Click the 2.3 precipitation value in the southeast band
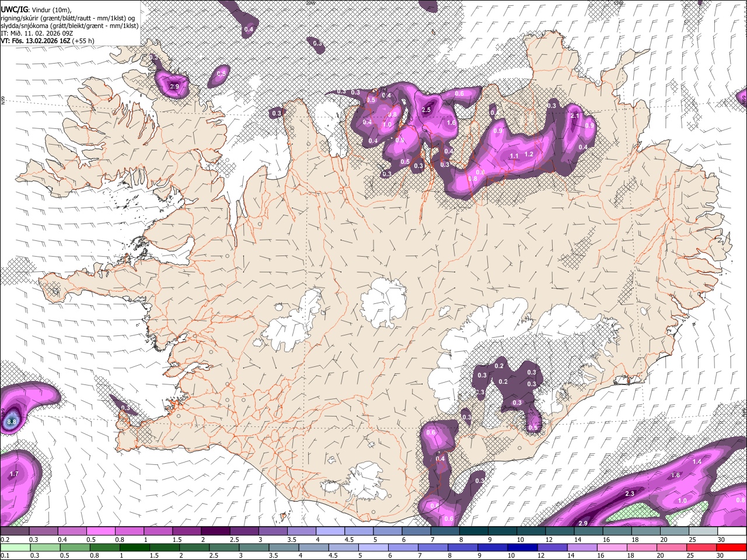747x560 pixels. (630, 494)
